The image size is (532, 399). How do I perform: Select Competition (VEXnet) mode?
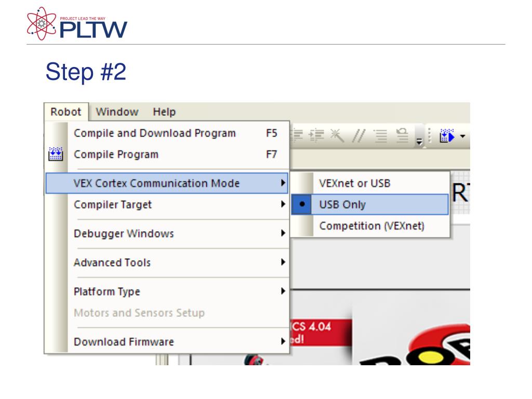pos(370,226)
